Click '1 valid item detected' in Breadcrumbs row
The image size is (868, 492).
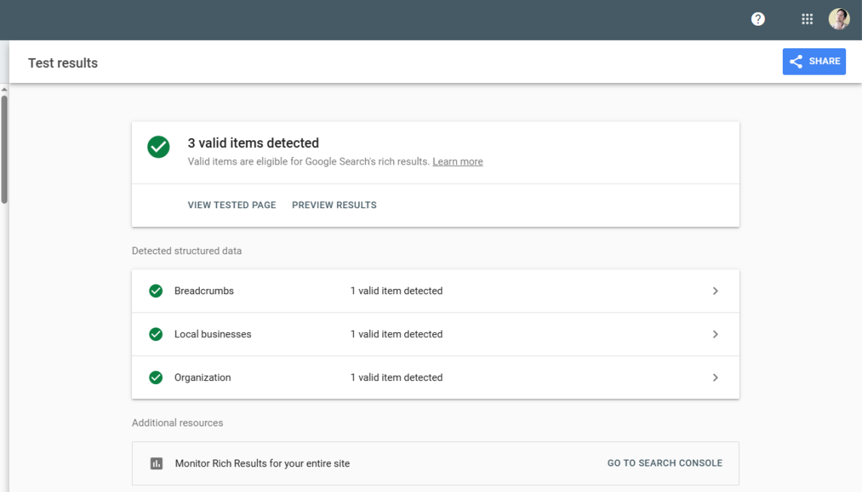pyautogui.click(x=397, y=291)
